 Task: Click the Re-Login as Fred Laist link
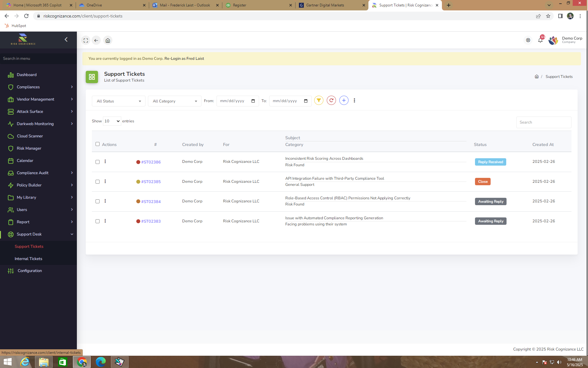point(184,58)
